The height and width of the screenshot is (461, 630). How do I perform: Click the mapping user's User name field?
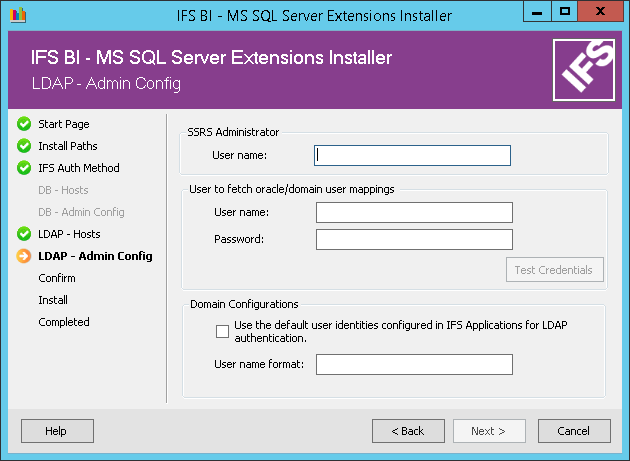[x=414, y=212]
